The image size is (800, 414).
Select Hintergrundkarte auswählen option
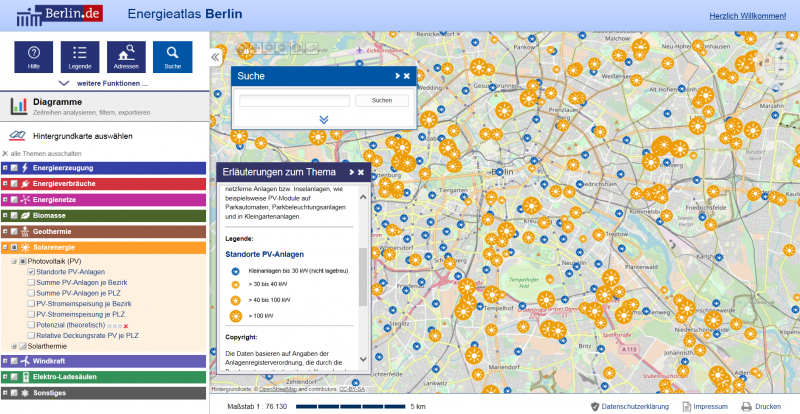[x=83, y=136]
